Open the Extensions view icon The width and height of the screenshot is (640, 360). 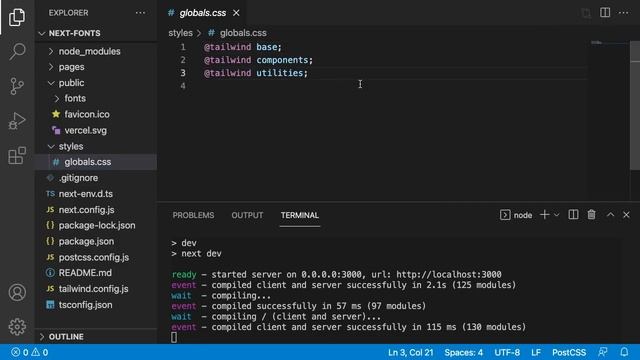tap(17, 156)
